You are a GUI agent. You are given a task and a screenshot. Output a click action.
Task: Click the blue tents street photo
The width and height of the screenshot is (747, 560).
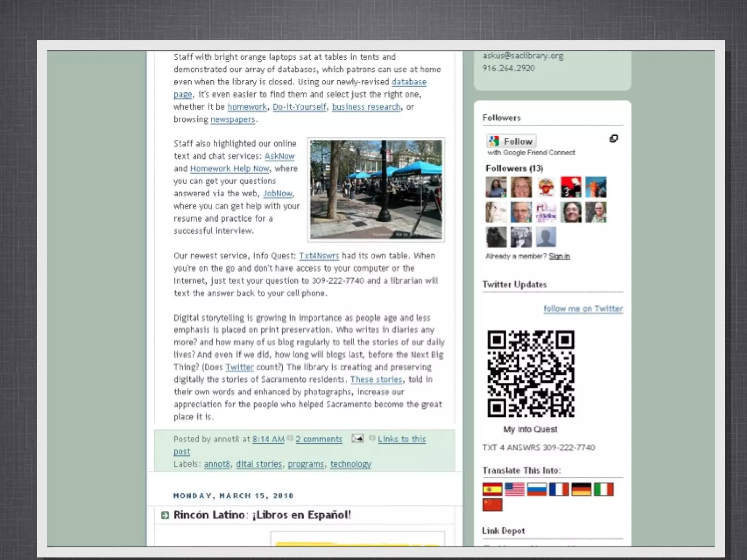376,190
